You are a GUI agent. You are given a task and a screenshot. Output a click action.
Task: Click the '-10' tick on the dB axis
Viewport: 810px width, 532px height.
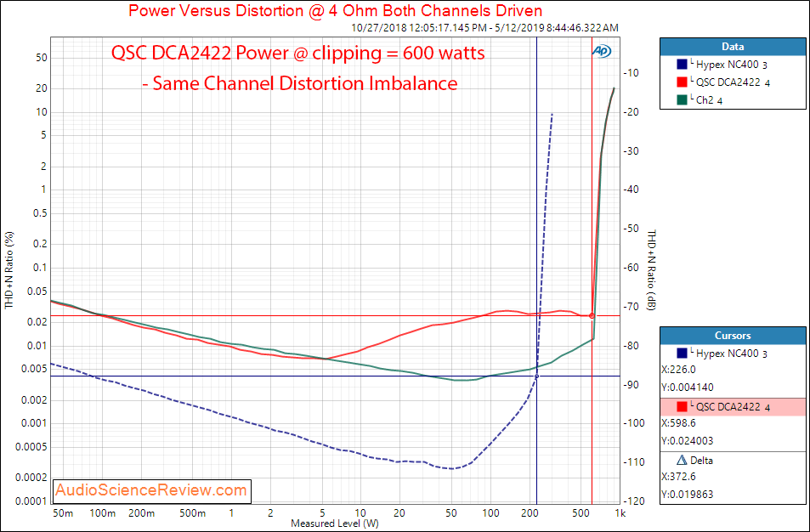coord(632,73)
